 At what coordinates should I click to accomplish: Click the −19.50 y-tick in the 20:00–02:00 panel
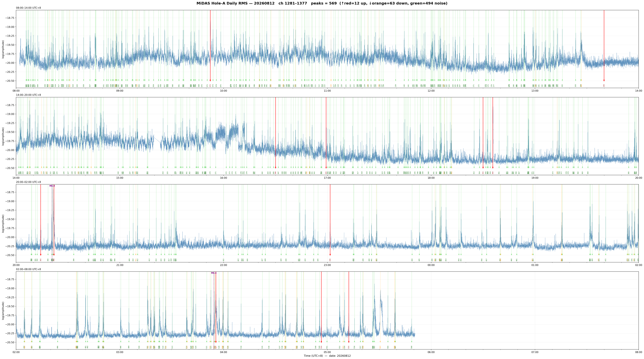pos(10,219)
